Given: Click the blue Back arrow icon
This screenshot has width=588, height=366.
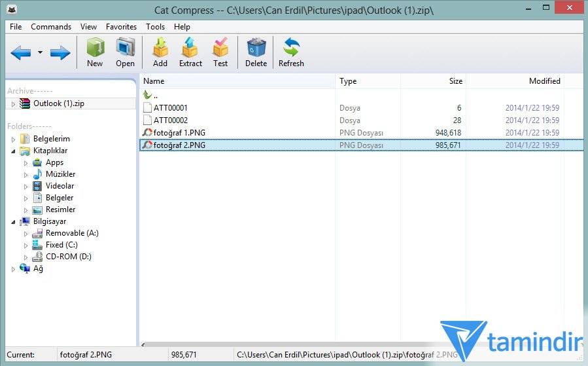Looking at the screenshot, I should click(x=20, y=53).
